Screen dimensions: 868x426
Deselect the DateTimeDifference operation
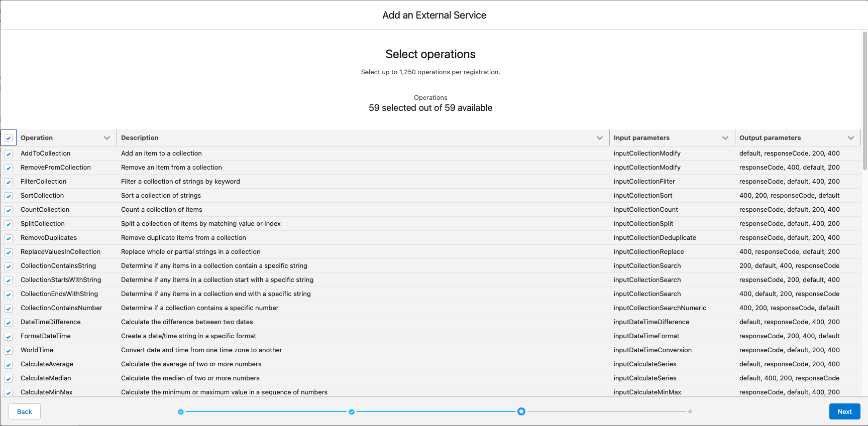9,322
